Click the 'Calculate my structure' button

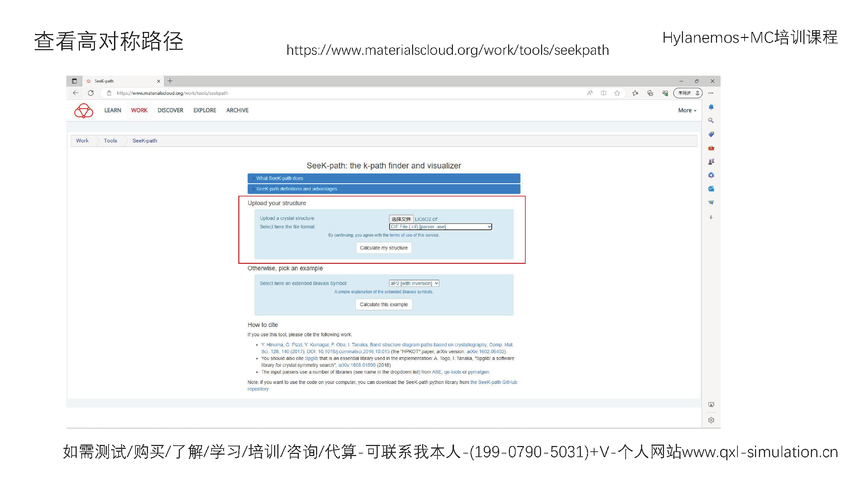[383, 248]
